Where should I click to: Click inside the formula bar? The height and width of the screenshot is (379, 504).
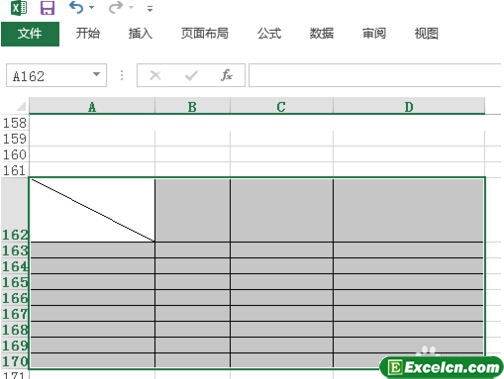tap(375, 75)
